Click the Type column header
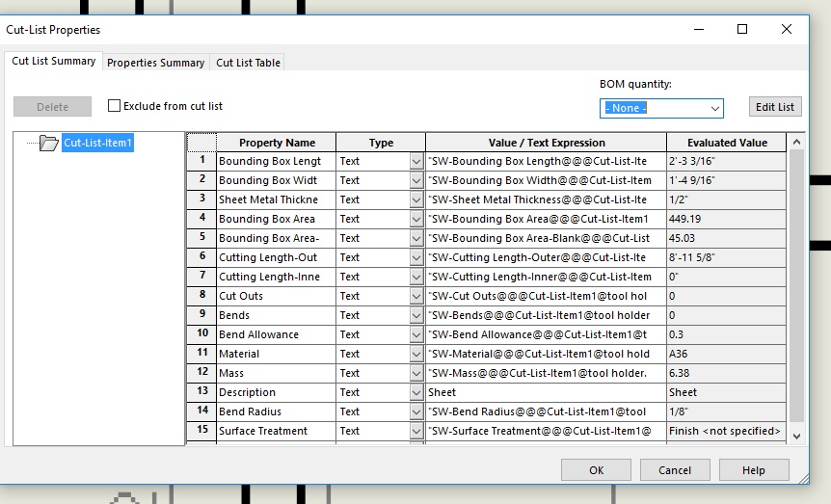This screenshot has height=504, width=831. point(381,143)
